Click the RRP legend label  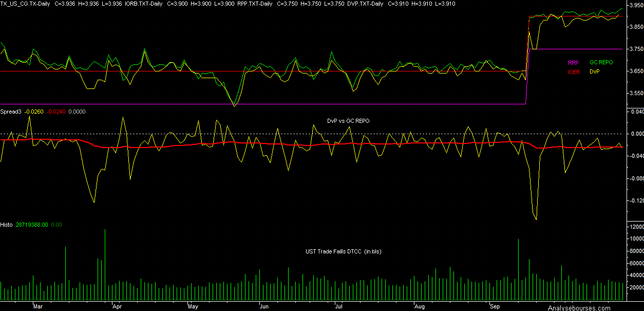coord(573,62)
